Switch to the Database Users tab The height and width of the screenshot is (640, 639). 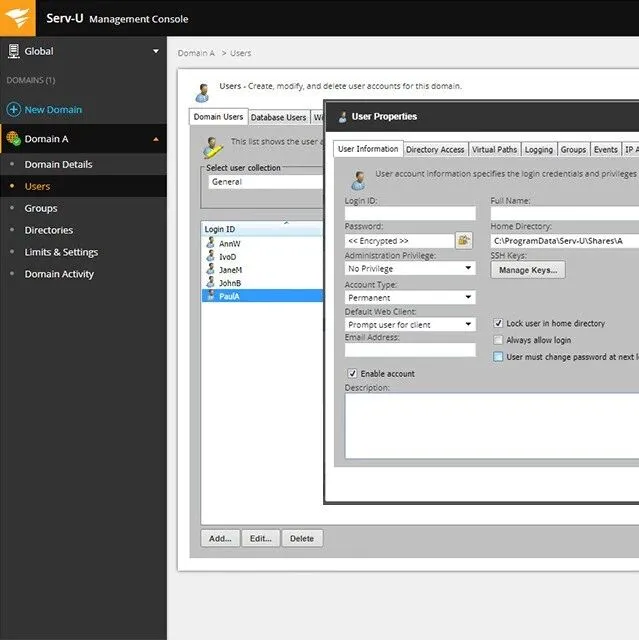(278, 118)
